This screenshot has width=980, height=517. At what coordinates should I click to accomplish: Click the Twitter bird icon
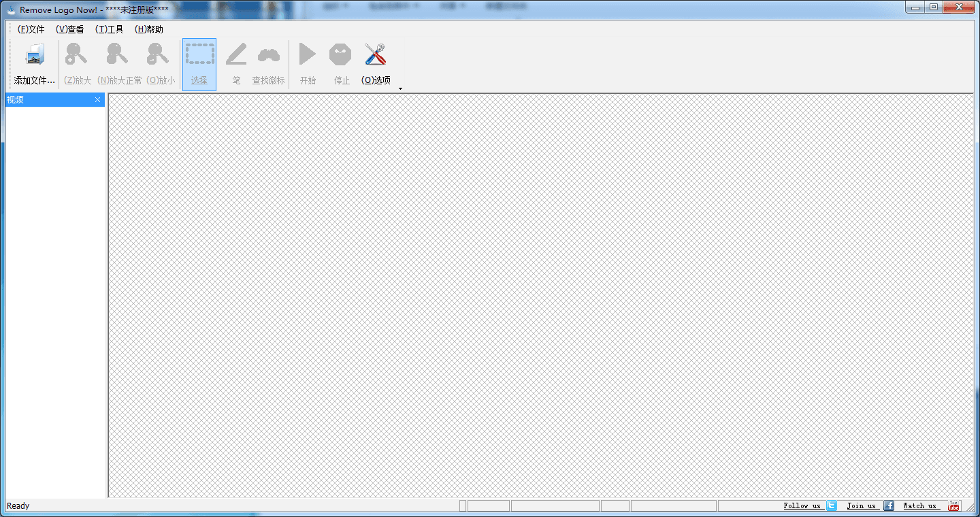point(831,505)
